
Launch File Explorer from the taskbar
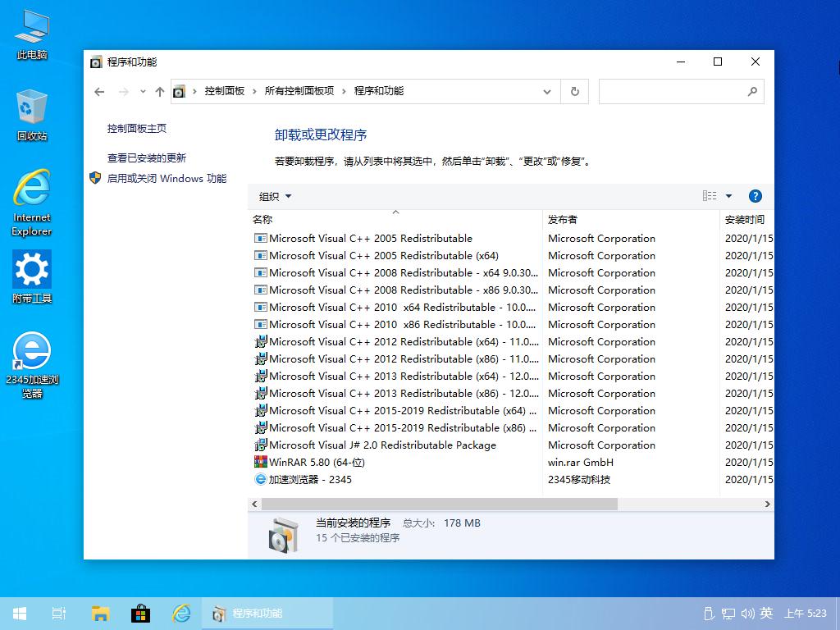[x=100, y=614]
